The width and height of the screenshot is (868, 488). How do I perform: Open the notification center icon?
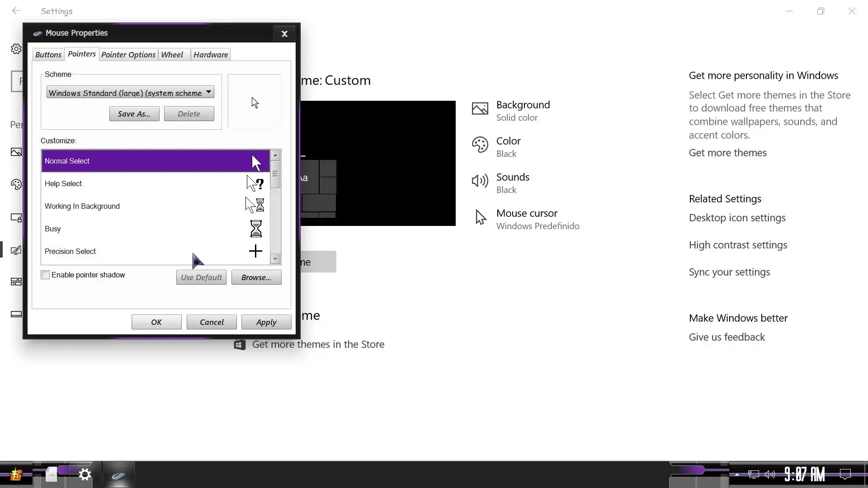(845, 474)
